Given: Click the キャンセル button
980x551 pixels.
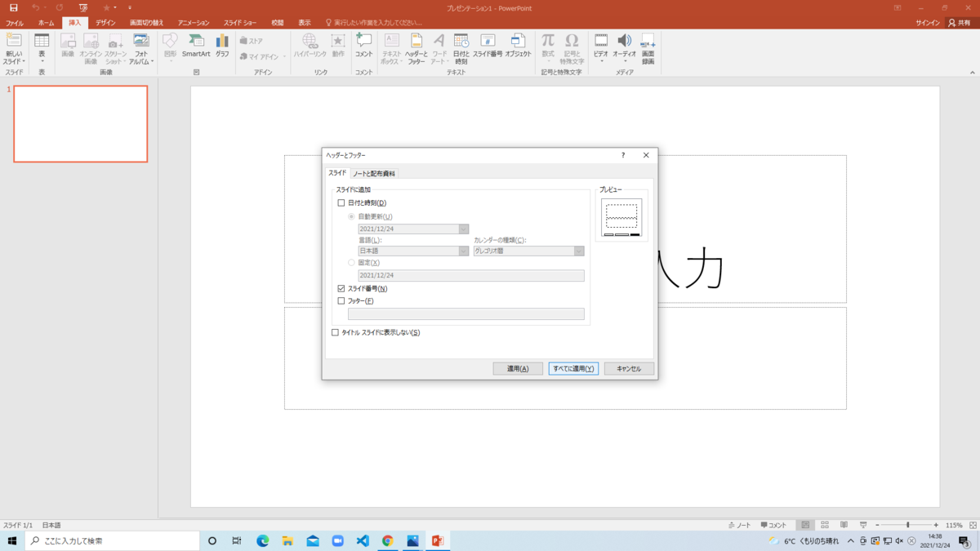Looking at the screenshot, I should pyautogui.click(x=628, y=368).
